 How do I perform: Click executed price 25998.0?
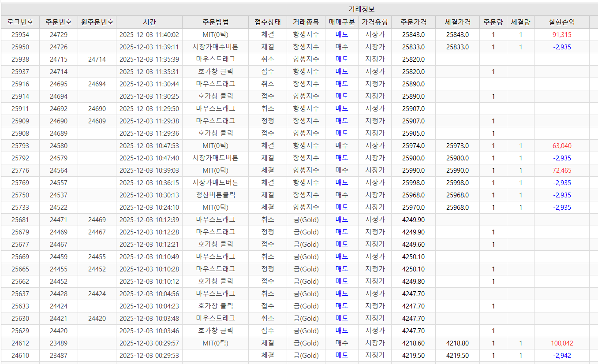pos(457,182)
